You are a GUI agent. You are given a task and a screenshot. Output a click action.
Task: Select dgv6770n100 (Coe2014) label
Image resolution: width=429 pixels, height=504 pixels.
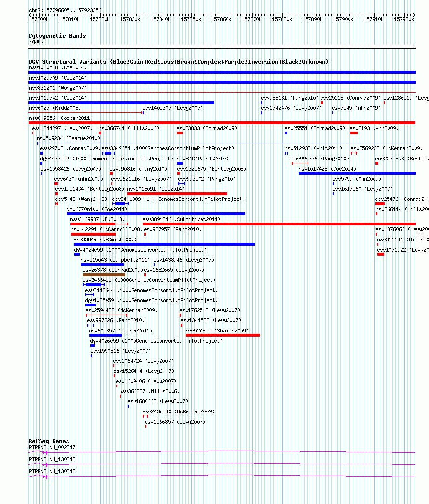coord(97,209)
